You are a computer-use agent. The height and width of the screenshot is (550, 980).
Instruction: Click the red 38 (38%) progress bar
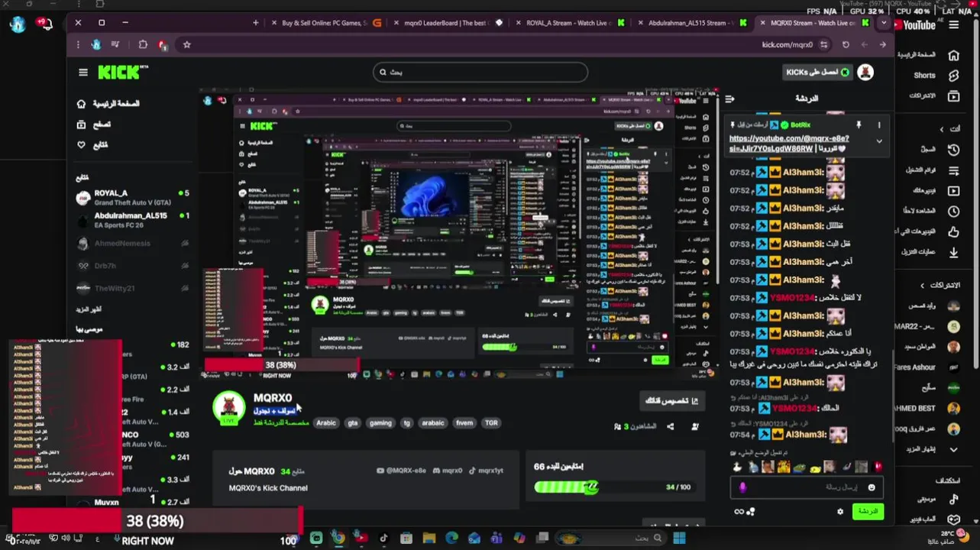156,521
